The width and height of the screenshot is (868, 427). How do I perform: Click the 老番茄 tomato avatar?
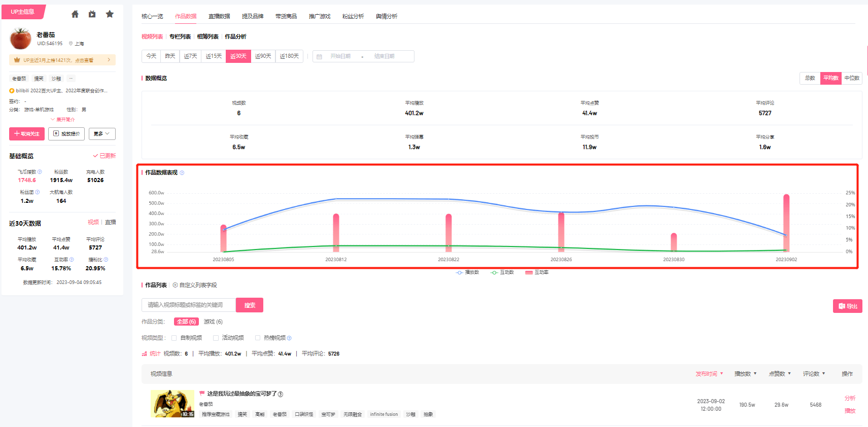click(x=20, y=39)
